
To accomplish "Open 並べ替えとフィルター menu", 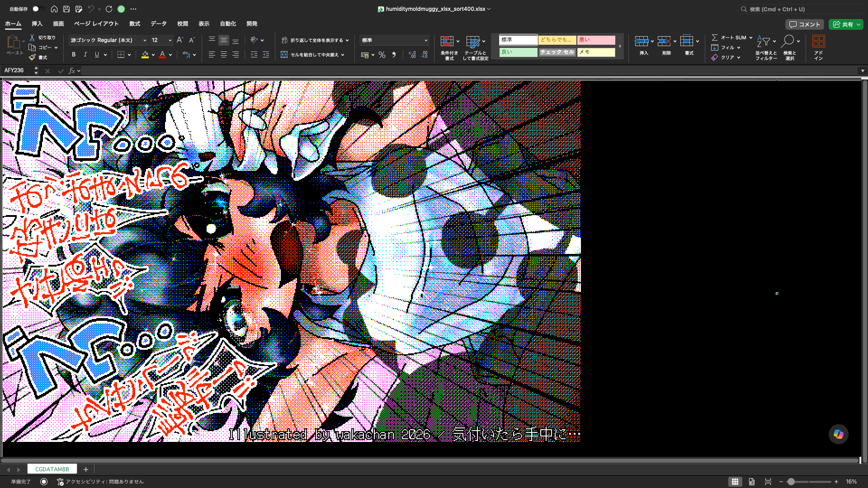I will (x=766, y=48).
